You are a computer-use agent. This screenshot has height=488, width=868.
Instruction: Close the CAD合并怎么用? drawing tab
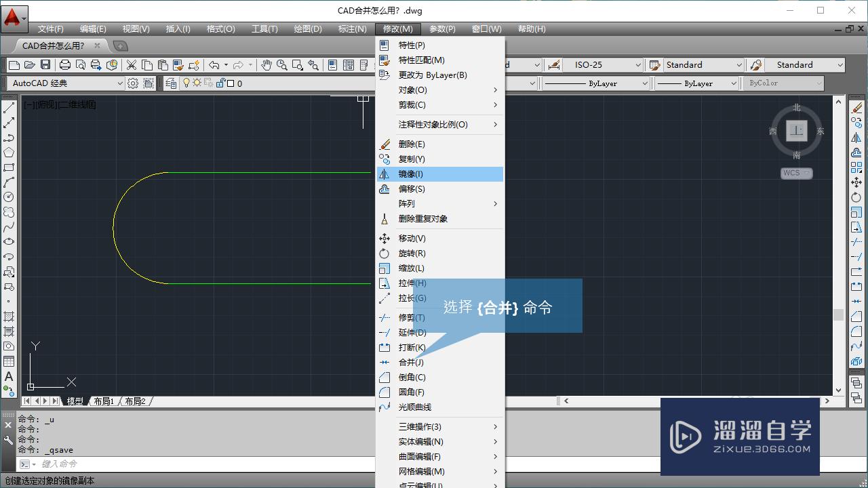97,46
